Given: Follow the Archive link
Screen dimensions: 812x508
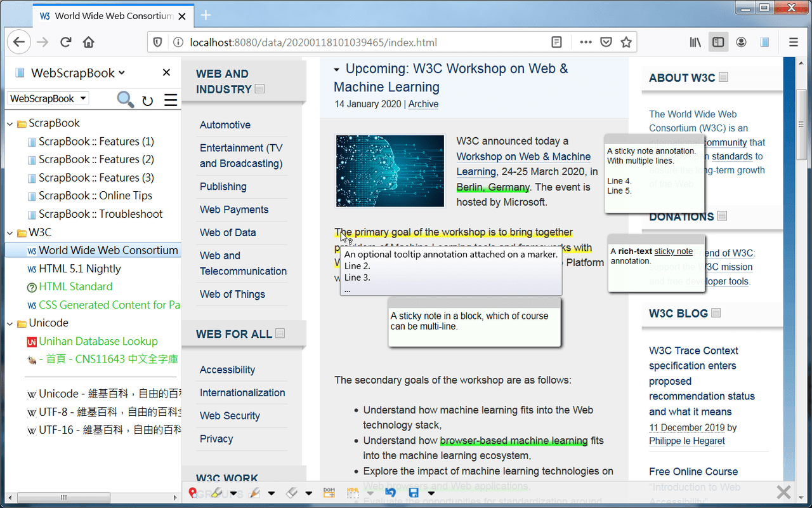Looking at the screenshot, I should tap(423, 104).
